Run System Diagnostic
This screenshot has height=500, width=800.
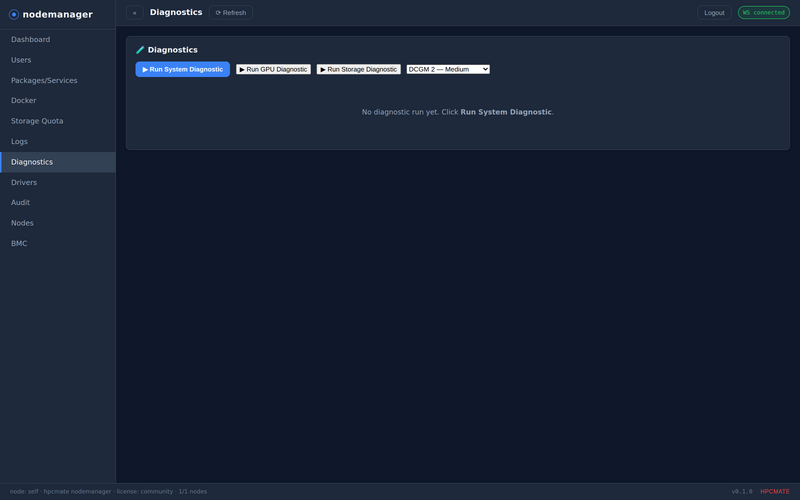pyautogui.click(x=183, y=69)
